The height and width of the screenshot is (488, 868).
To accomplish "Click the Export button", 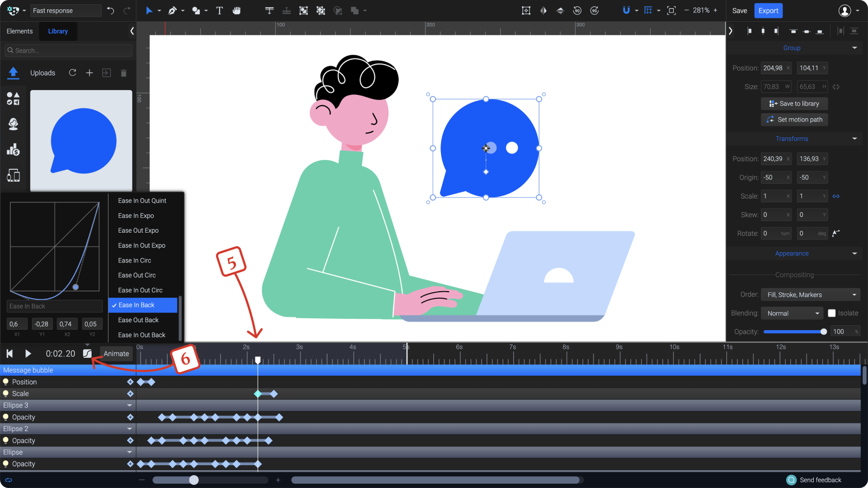I will [x=768, y=10].
